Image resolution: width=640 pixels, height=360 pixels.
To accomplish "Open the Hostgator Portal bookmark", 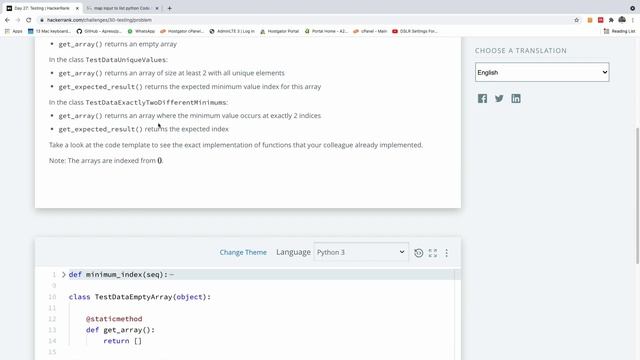I will pyautogui.click(x=280, y=31).
